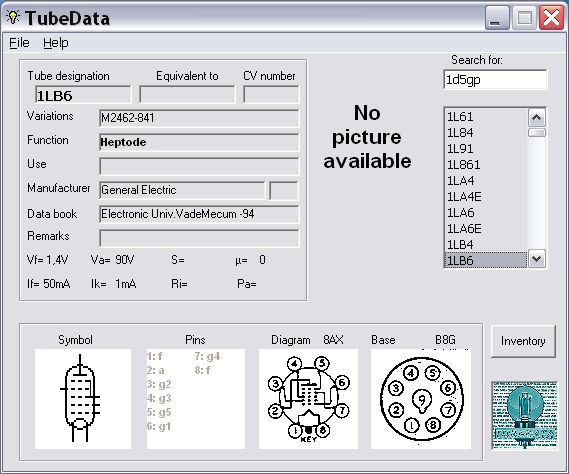The width and height of the screenshot is (569, 474).
Task: Click the 8AX pin diagram image
Action: (x=308, y=399)
